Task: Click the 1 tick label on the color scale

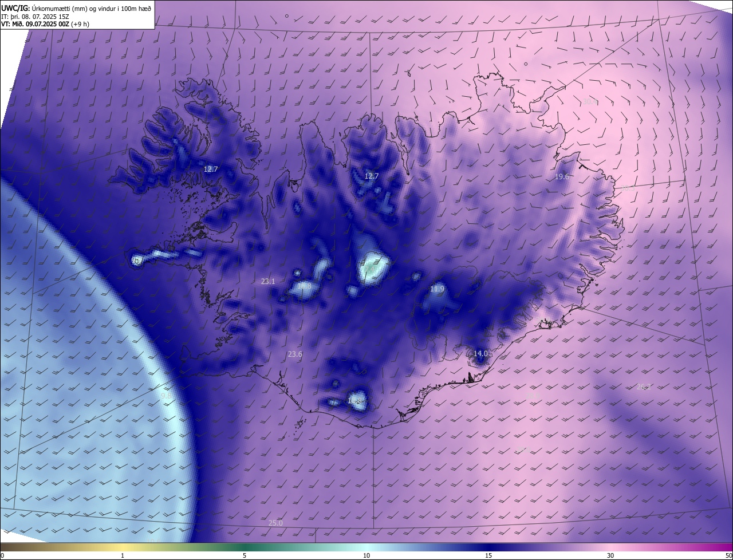Action: pos(123,555)
